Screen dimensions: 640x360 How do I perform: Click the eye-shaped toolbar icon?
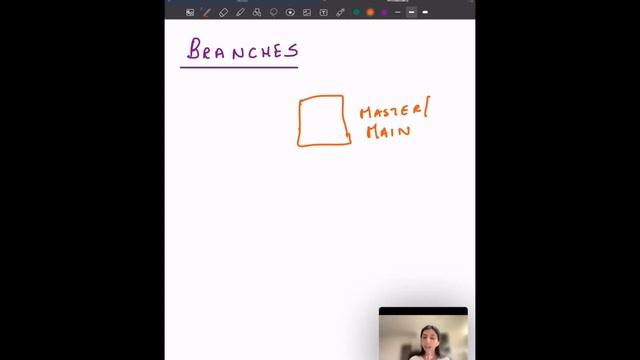(290, 13)
